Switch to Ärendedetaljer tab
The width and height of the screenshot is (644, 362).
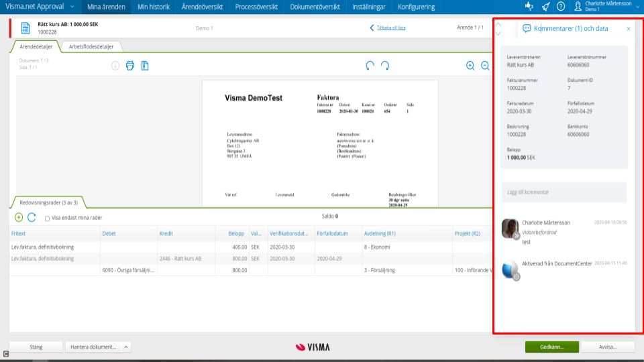click(36, 46)
